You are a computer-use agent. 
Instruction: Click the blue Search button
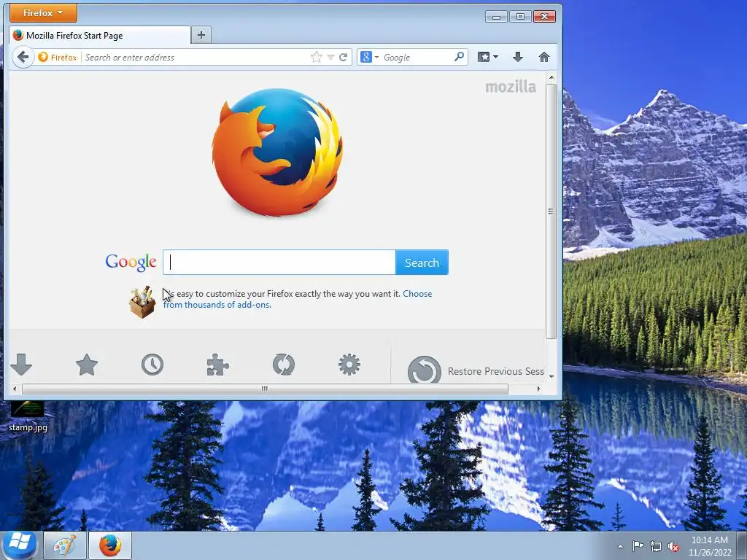[x=422, y=262]
